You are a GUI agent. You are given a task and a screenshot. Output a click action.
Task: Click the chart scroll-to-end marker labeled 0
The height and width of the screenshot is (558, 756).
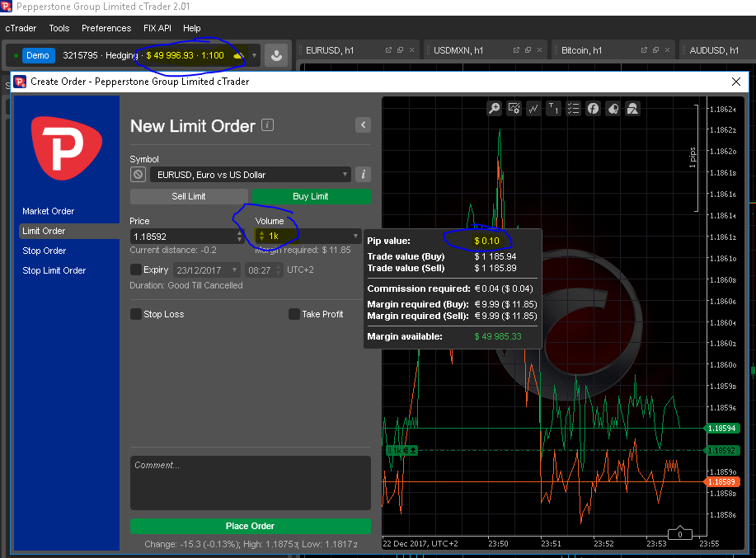click(680, 533)
